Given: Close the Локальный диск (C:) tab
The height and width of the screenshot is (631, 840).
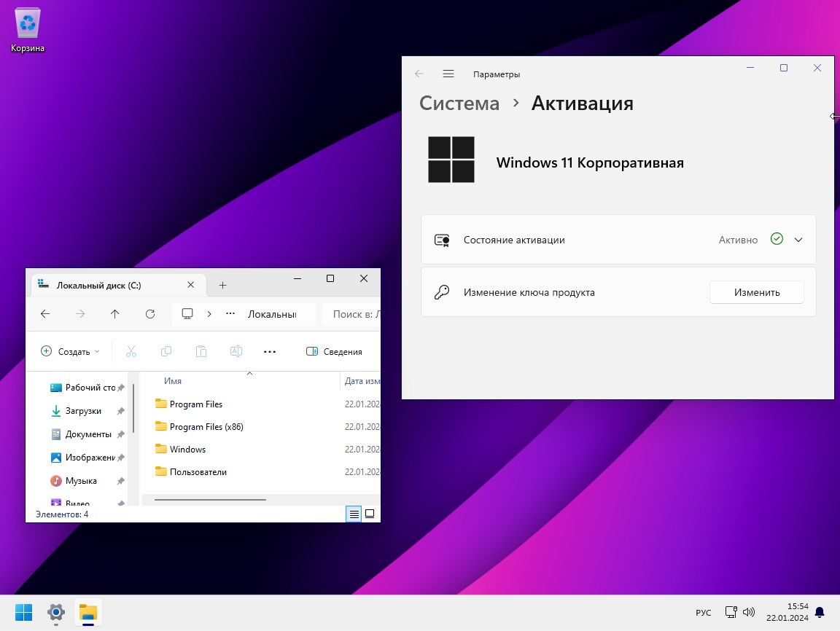Looking at the screenshot, I should pos(191,285).
